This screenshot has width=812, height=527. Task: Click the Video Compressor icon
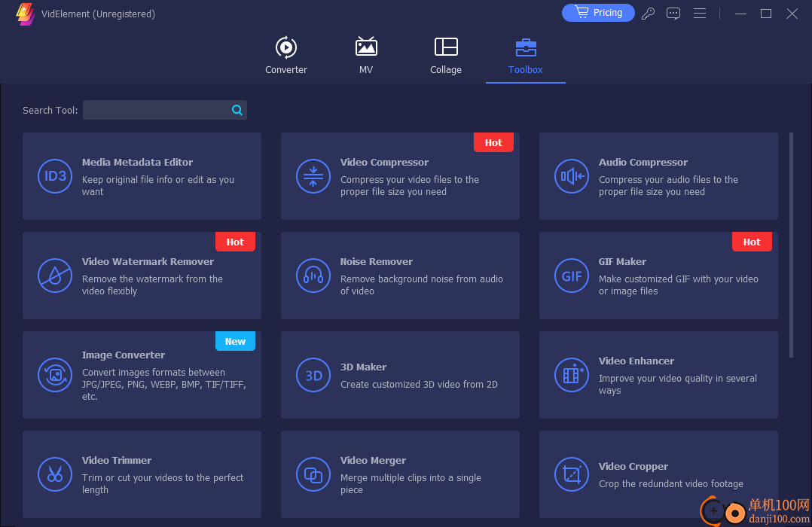pos(313,176)
